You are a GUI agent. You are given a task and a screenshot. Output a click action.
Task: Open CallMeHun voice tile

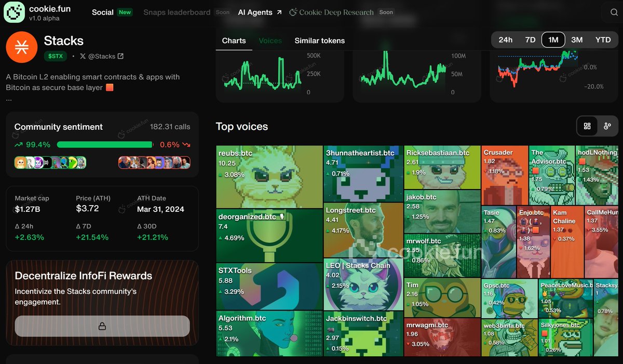point(602,242)
